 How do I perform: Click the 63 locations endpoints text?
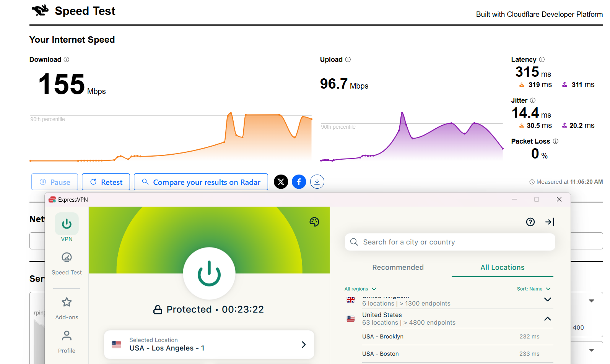pyautogui.click(x=409, y=322)
